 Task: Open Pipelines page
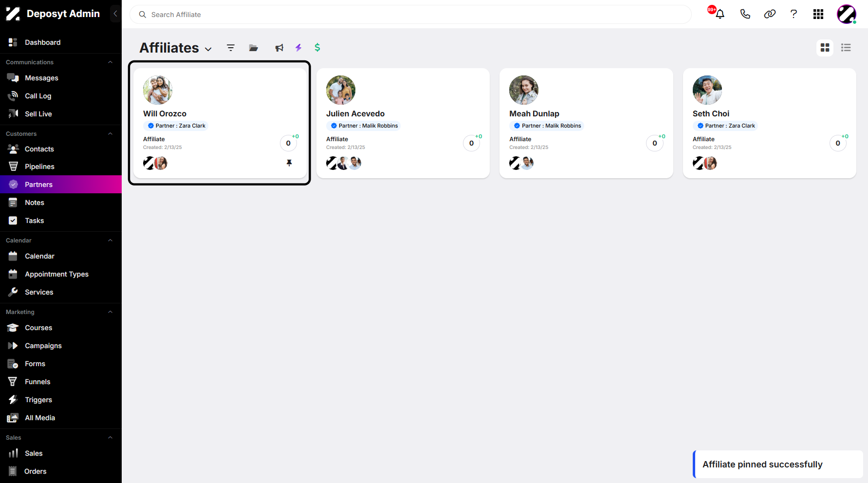tap(61, 167)
